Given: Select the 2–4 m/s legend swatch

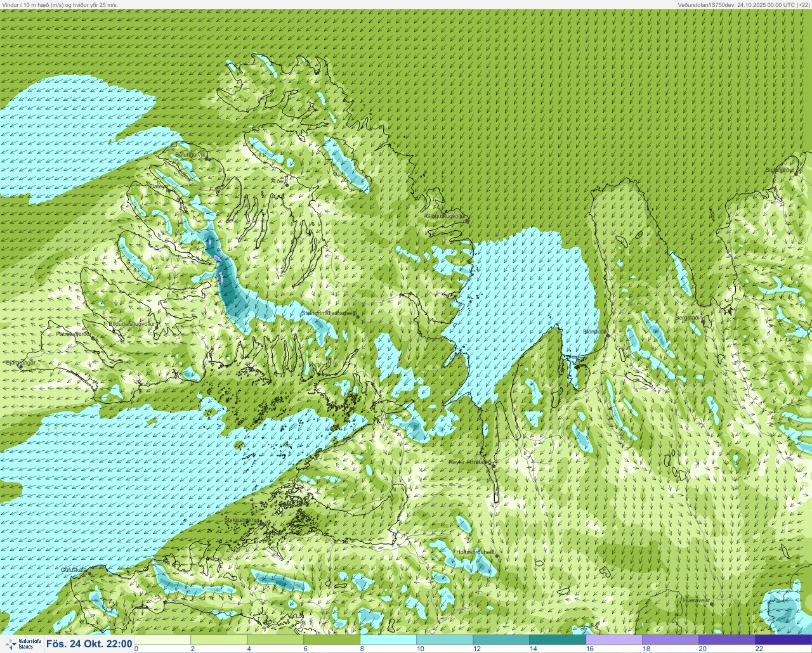Looking at the screenshot, I should (x=219, y=640).
